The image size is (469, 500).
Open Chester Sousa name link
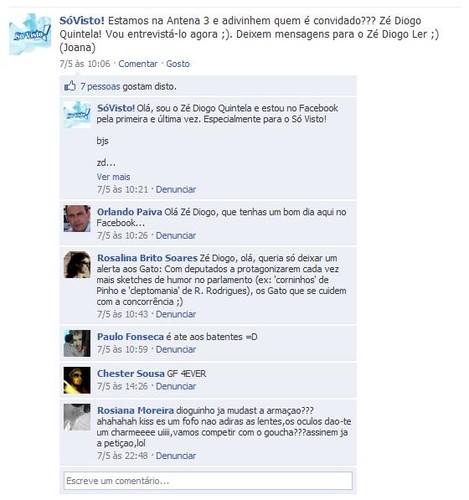[x=131, y=373]
